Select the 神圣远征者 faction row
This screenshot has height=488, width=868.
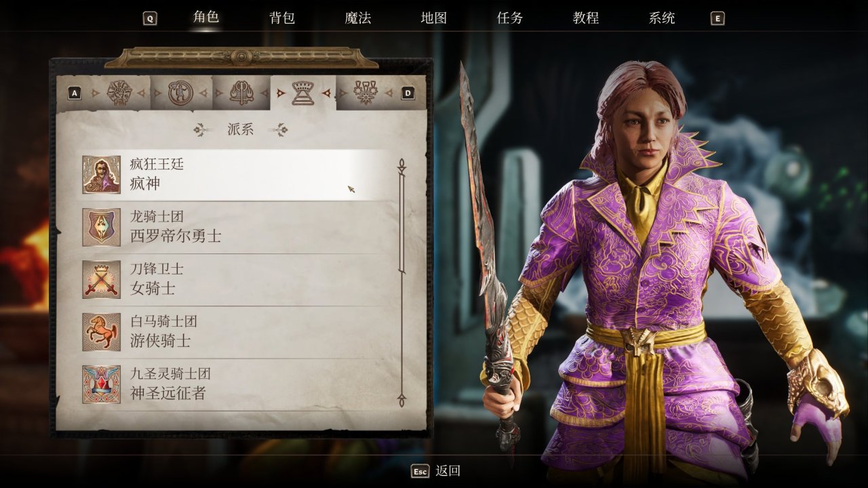[x=238, y=384]
